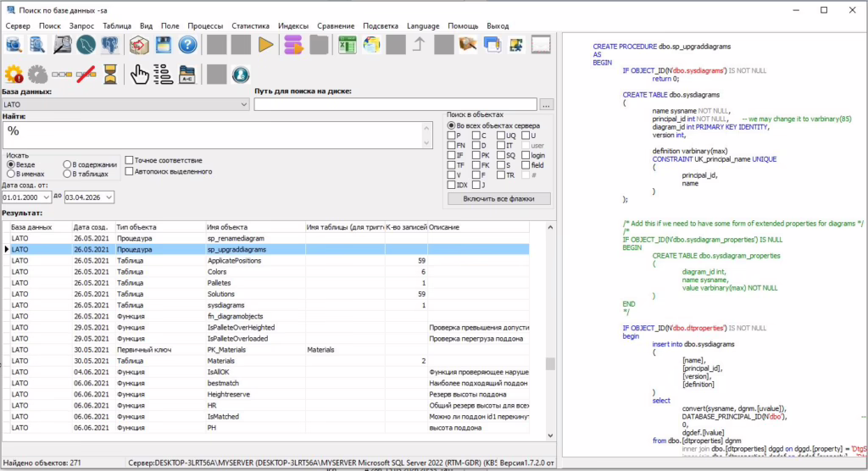Click the purple database stack icon
This screenshot has width=868, height=471.
tap(294, 45)
